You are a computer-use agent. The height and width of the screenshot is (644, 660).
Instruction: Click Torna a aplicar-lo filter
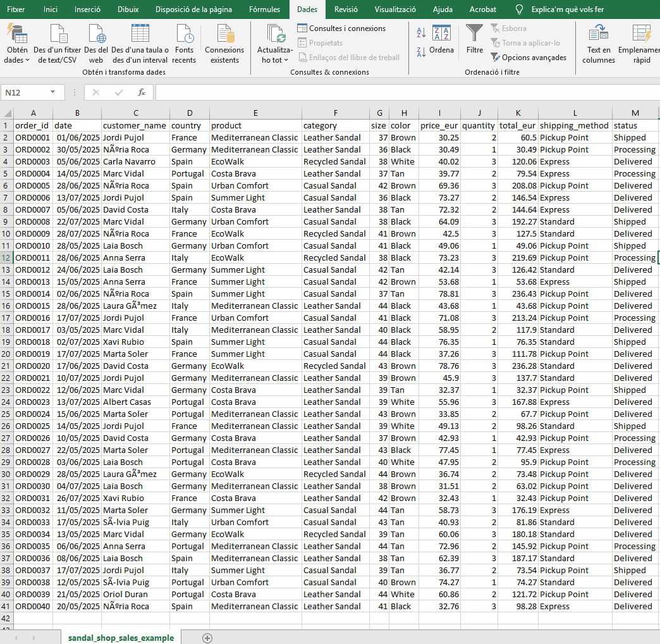(x=525, y=42)
